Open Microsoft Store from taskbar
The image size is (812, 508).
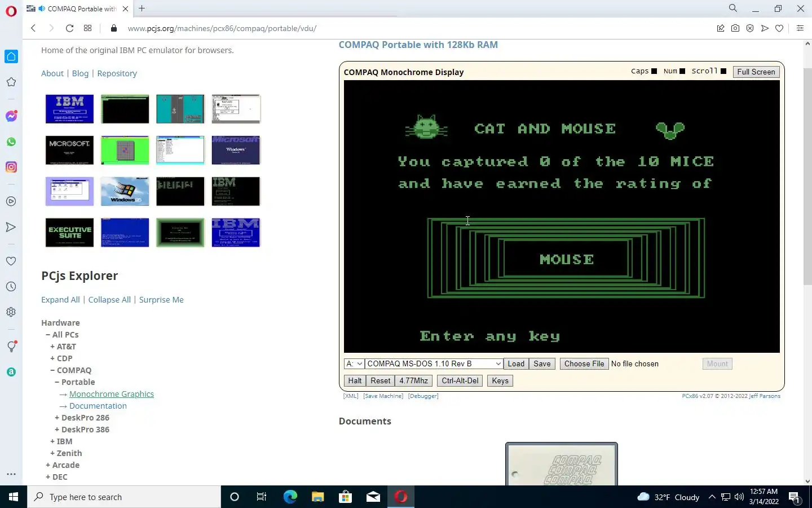click(345, 497)
